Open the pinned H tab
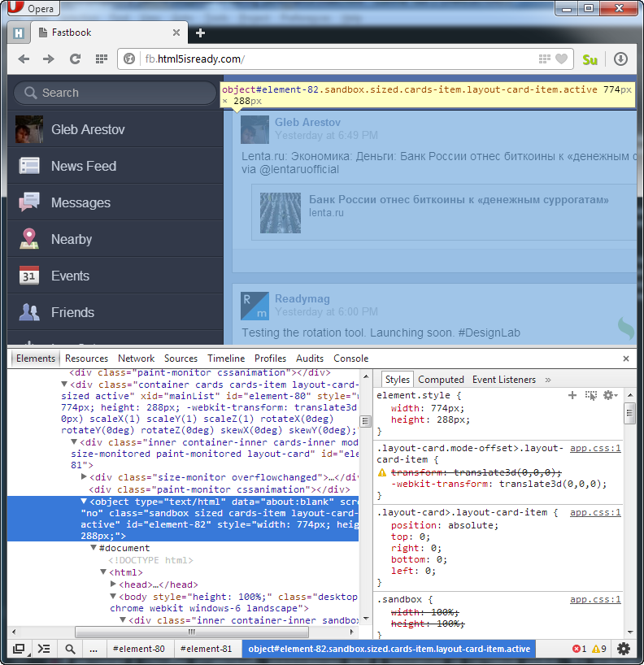 coord(19,33)
